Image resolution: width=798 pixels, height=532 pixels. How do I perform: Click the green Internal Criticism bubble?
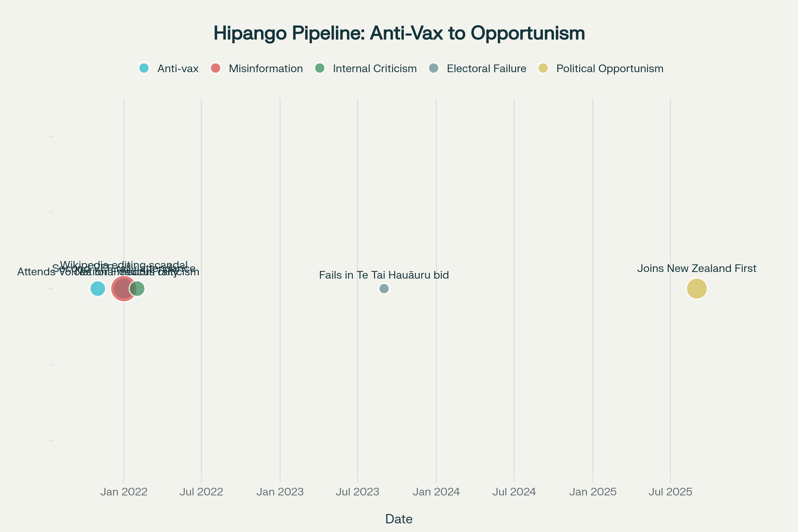coord(140,289)
